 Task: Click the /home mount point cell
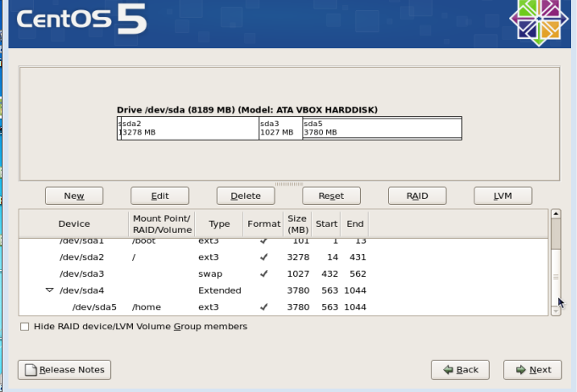147,306
